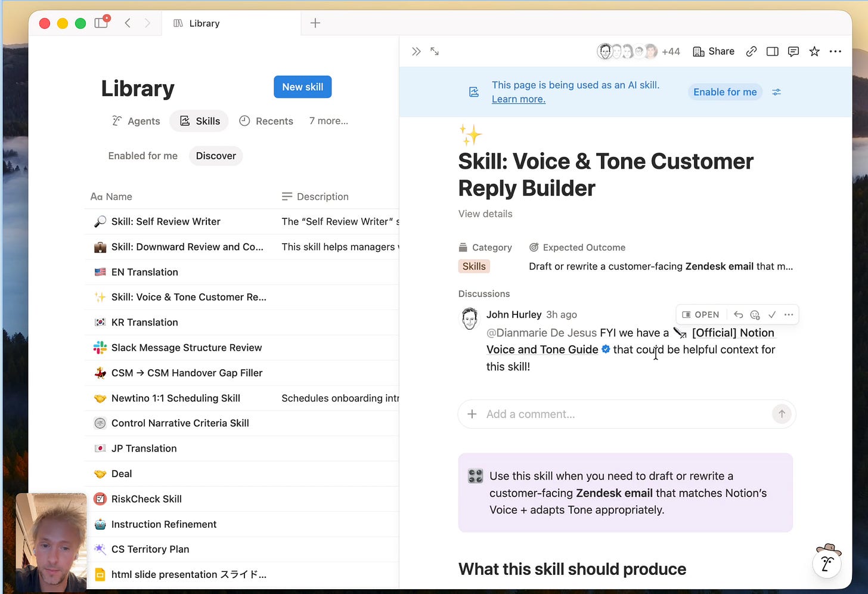Viewport: 868px width, 594px height.
Task: Resolve the comment with the checkmark
Action: (772, 314)
